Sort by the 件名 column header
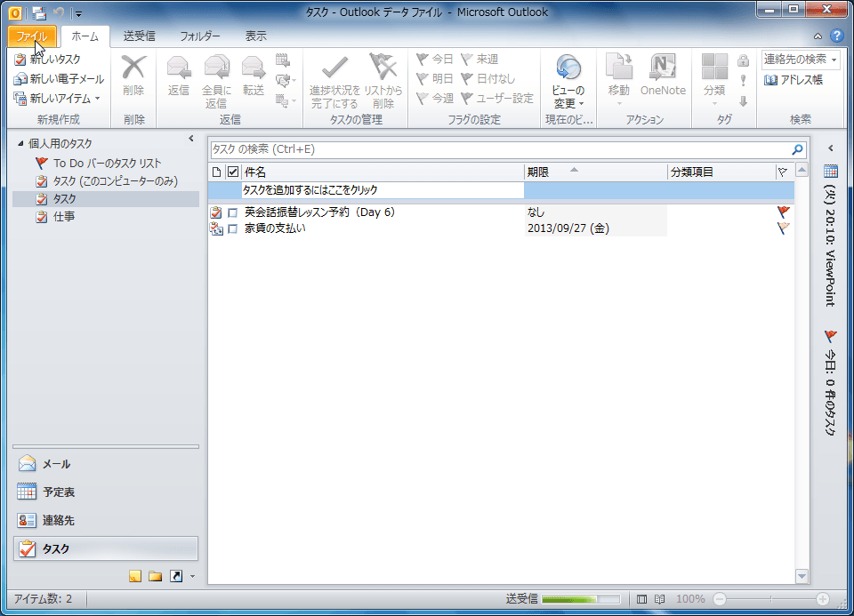The image size is (854, 616). coord(383,172)
